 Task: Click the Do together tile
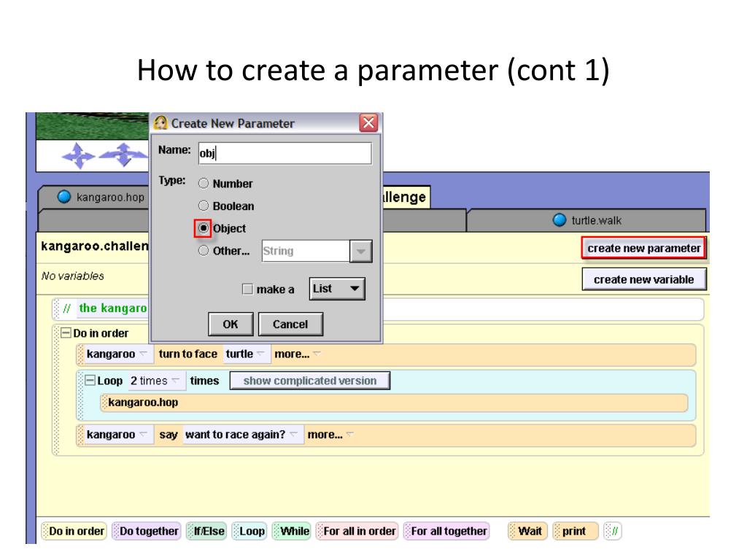[x=146, y=531]
